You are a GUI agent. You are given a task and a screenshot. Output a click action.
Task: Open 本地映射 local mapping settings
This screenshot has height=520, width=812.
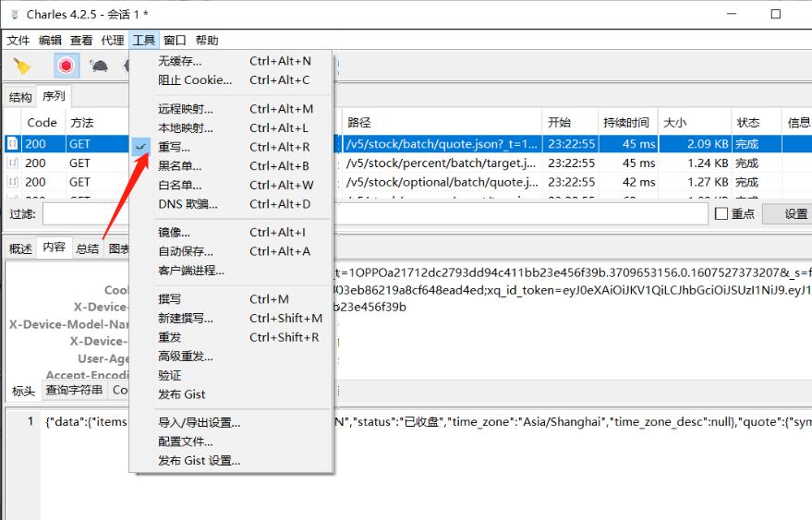[231, 128]
